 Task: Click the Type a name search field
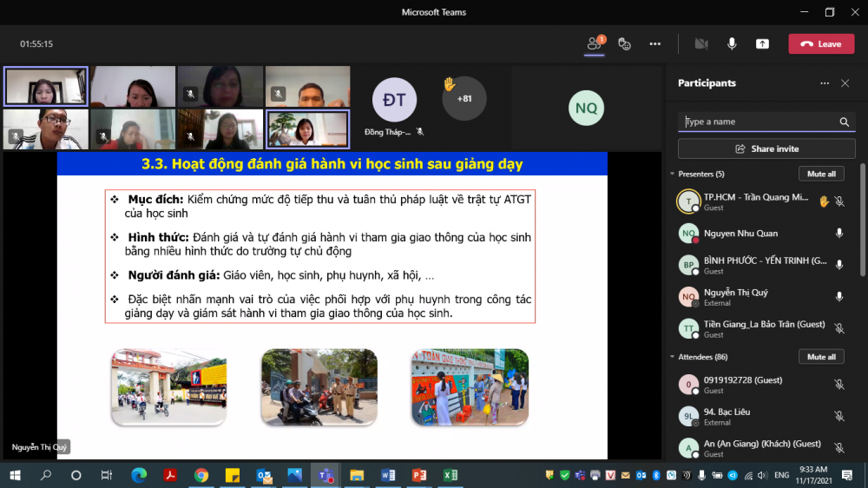(759, 122)
